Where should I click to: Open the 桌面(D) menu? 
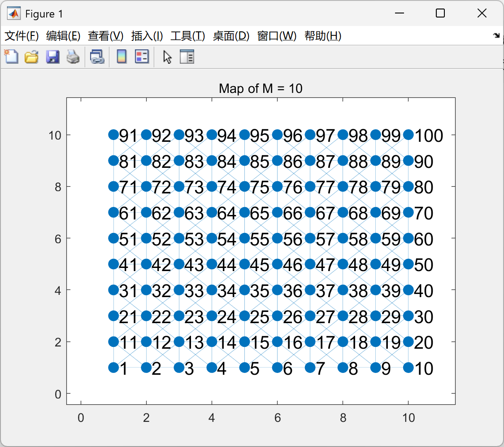point(231,36)
